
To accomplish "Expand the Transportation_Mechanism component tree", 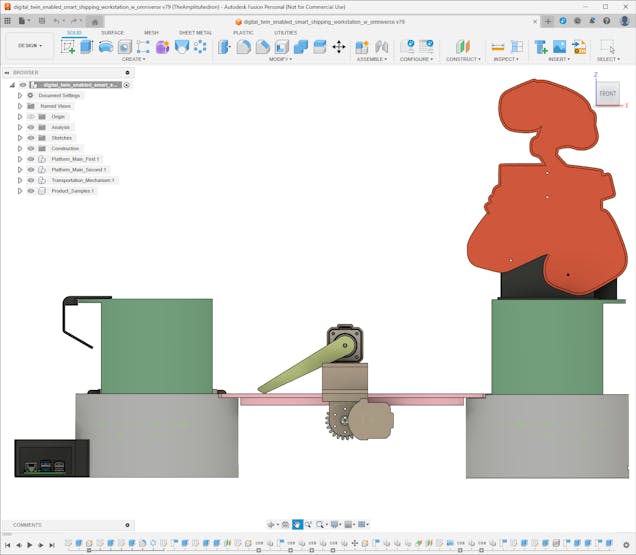I will click(x=19, y=180).
